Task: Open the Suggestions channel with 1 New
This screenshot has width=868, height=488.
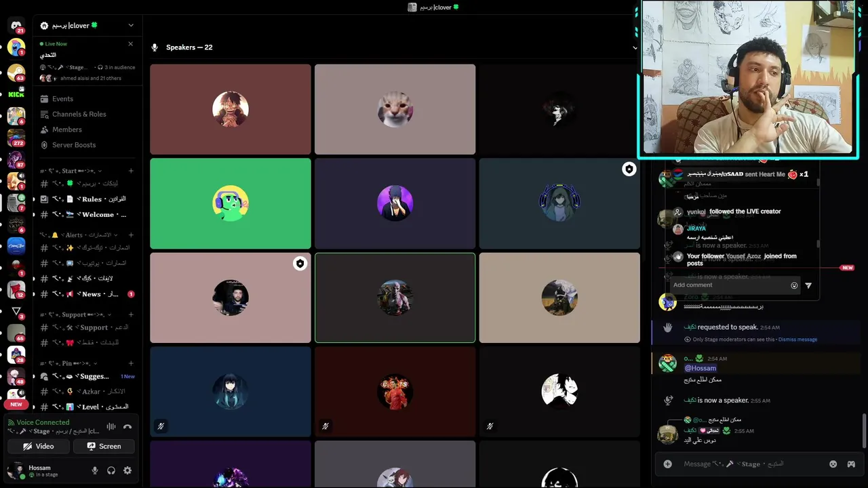Action: [88, 376]
